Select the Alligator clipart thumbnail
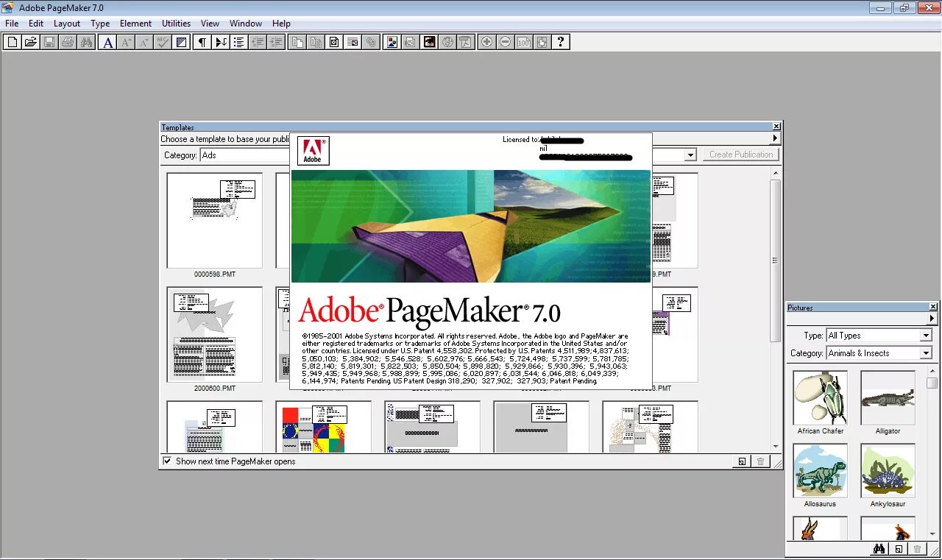 tap(888, 397)
